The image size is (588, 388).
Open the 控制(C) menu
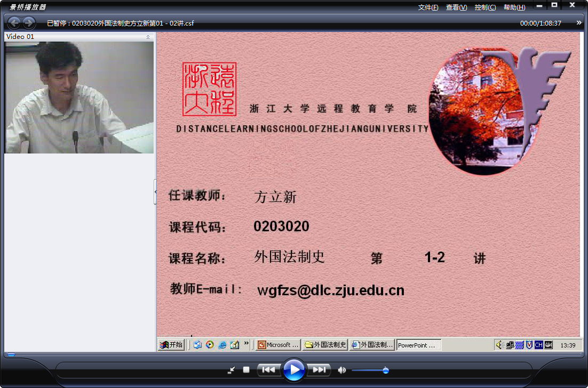coord(485,7)
